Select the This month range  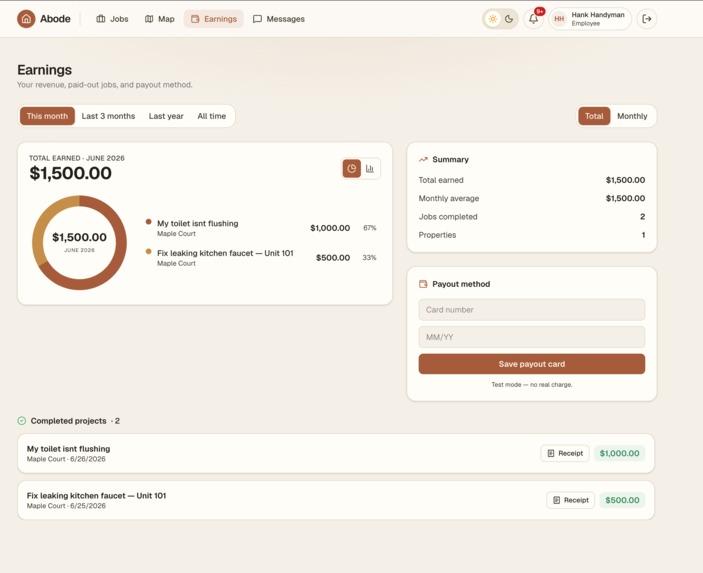[47, 116]
